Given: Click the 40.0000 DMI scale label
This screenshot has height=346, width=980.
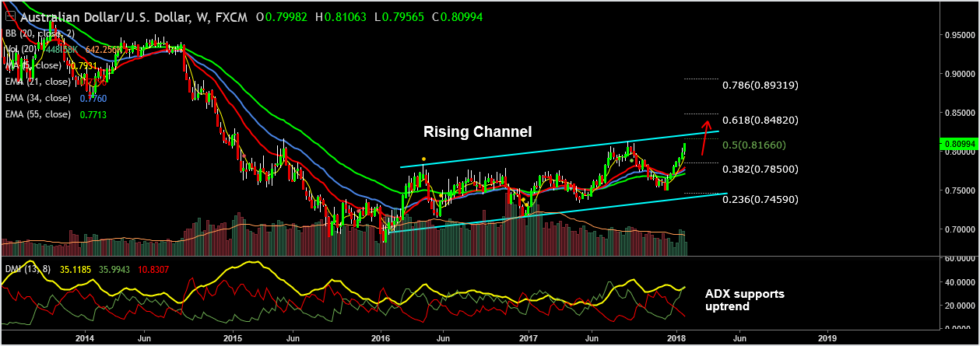Looking at the screenshot, I should (959, 282).
